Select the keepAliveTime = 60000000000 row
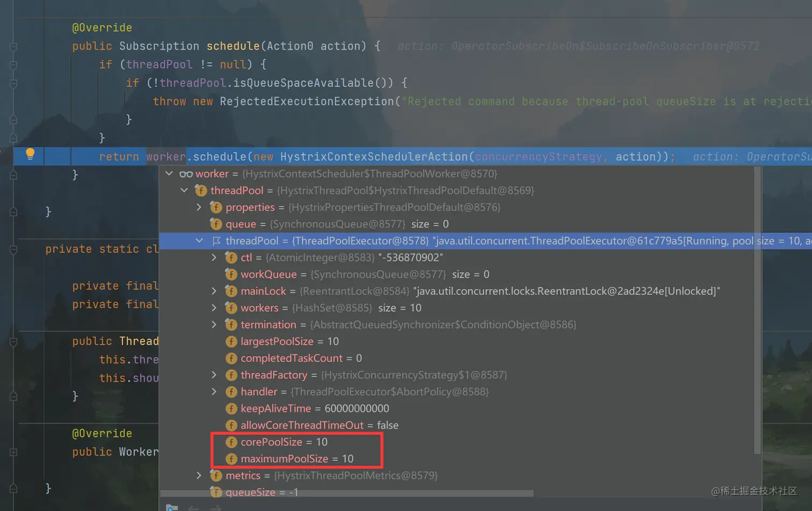The height and width of the screenshot is (511, 812). point(456,408)
